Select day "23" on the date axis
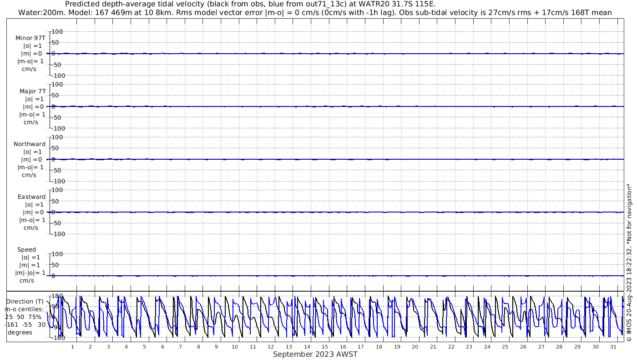The image size is (637, 364). pyautogui.click(x=469, y=347)
